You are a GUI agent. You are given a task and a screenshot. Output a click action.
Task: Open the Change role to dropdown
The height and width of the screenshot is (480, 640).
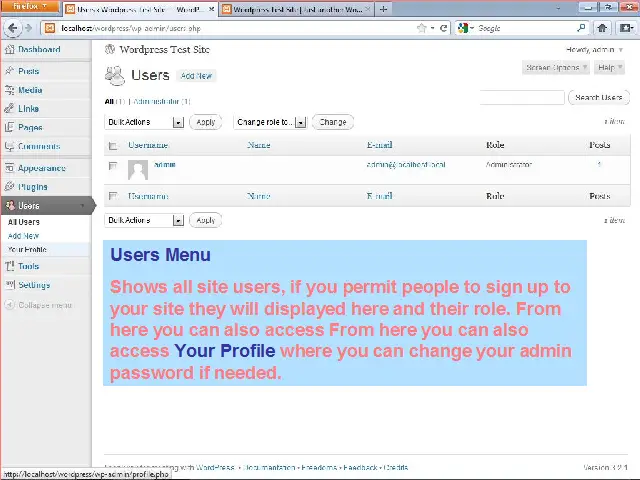[x=270, y=122]
